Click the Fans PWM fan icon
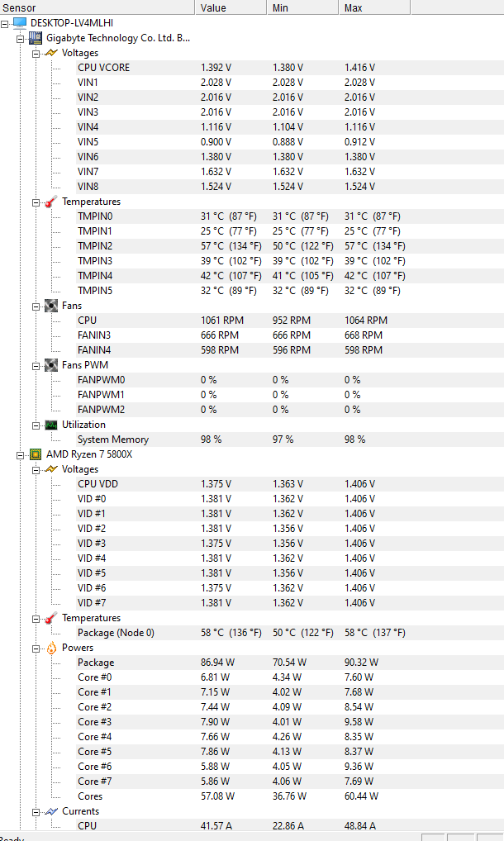504x841 pixels. point(51,365)
